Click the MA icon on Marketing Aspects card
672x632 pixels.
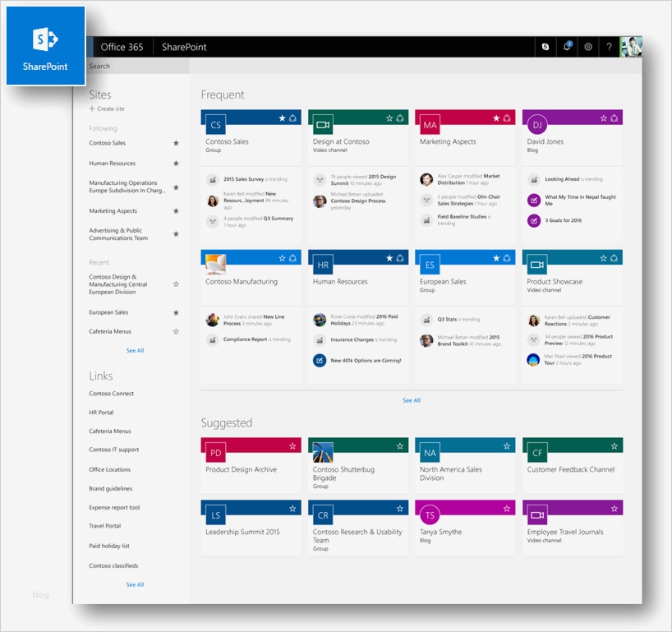[x=430, y=125]
